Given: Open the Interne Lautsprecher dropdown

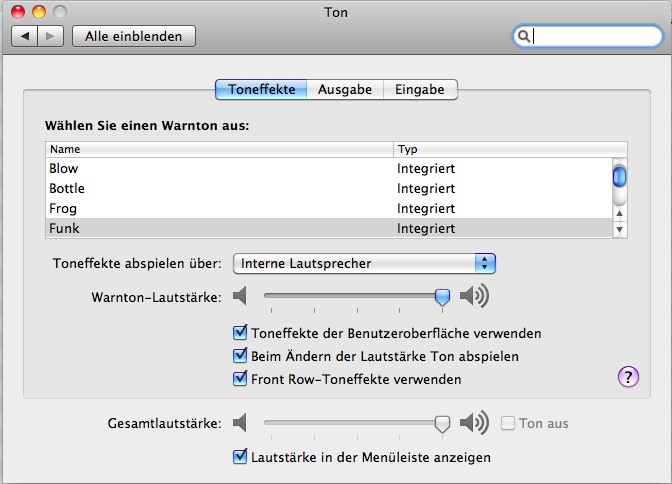Looking at the screenshot, I should [364, 263].
